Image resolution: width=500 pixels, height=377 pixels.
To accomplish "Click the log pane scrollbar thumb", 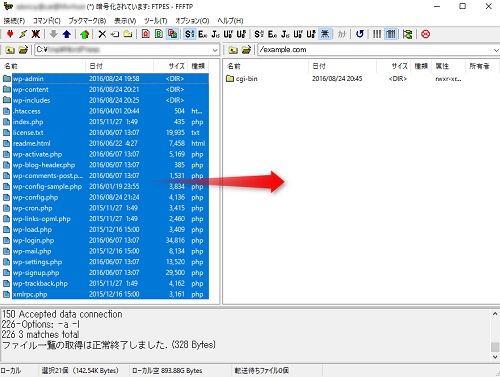I will [x=495, y=347].
